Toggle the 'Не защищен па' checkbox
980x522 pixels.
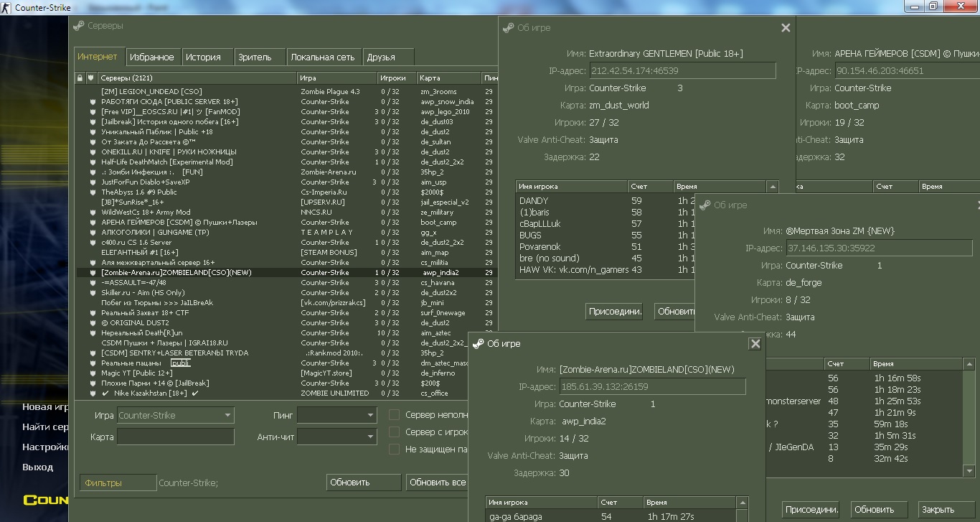(394, 449)
